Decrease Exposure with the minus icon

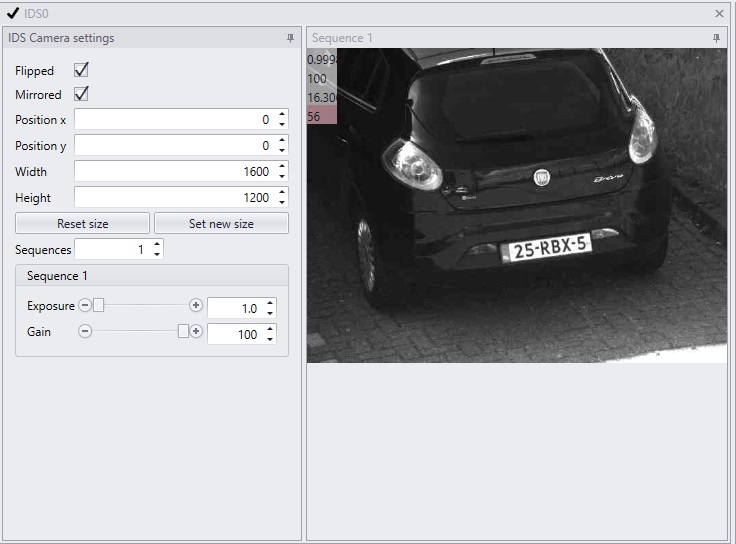pyautogui.click(x=84, y=306)
